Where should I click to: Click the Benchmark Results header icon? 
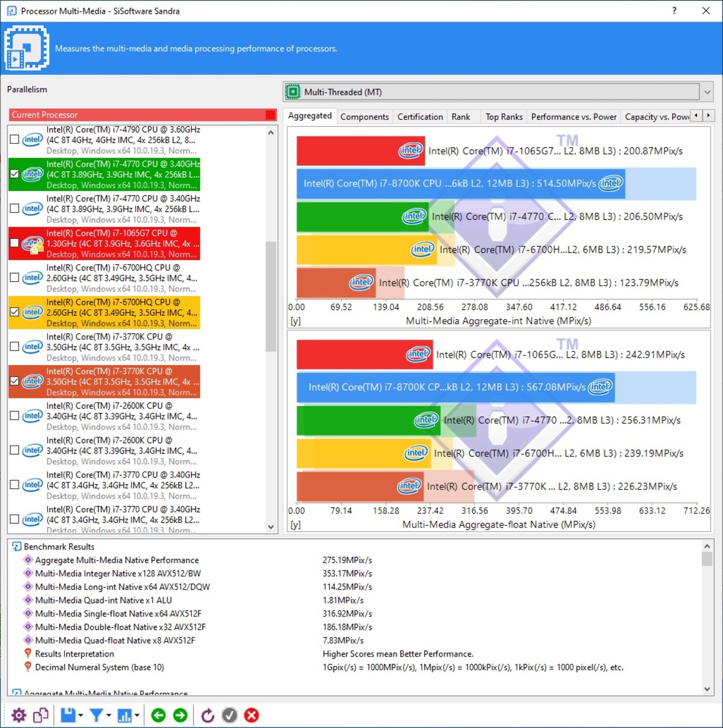[16, 546]
